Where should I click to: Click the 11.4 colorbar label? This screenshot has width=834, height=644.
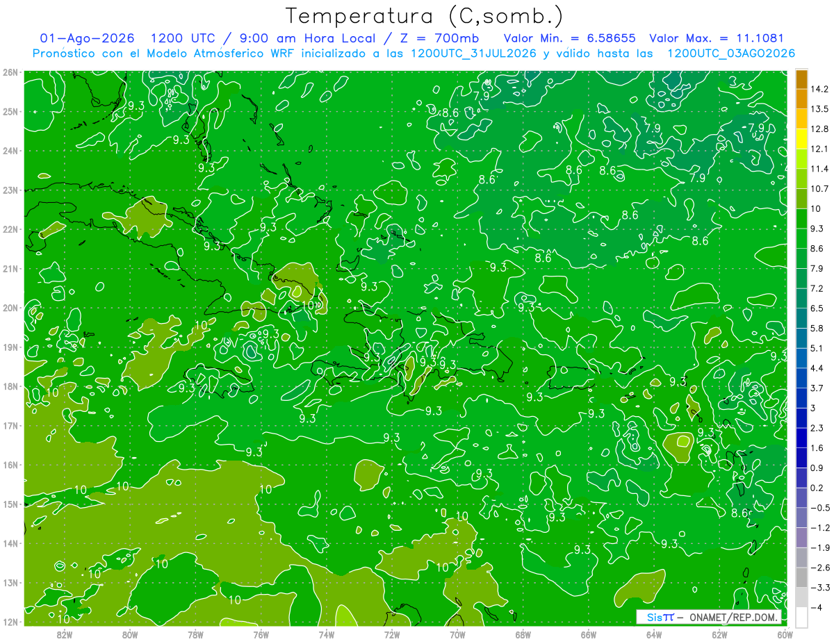click(819, 169)
